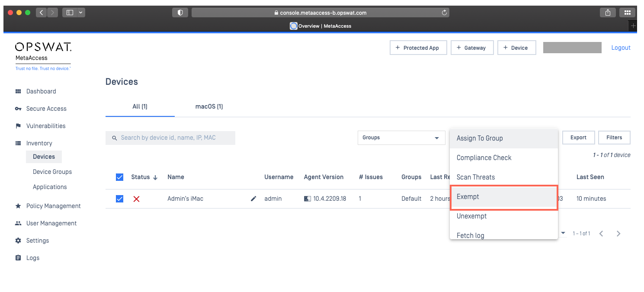Image resolution: width=644 pixels, height=292 pixels.
Task: Click the Safari privacy shield icon
Action: click(x=180, y=13)
